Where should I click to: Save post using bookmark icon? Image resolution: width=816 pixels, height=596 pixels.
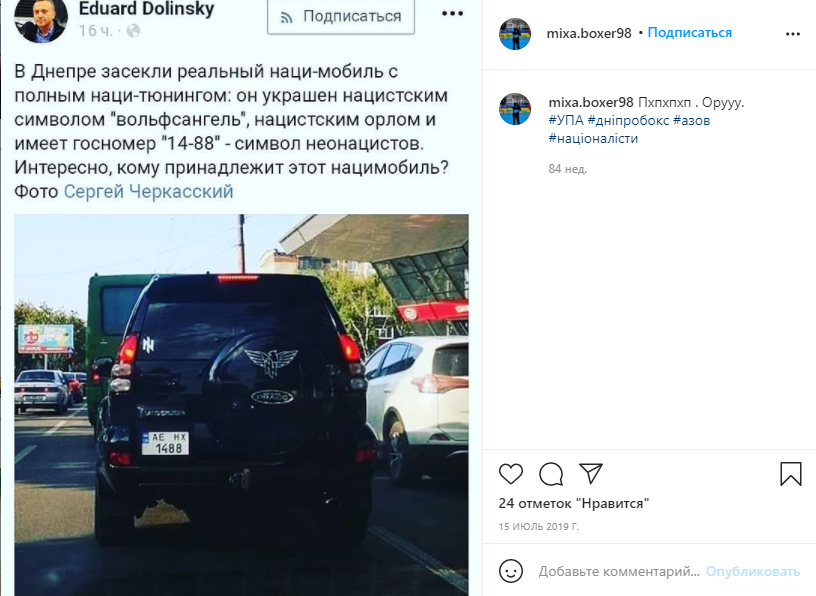pyautogui.click(x=790, y=474)
